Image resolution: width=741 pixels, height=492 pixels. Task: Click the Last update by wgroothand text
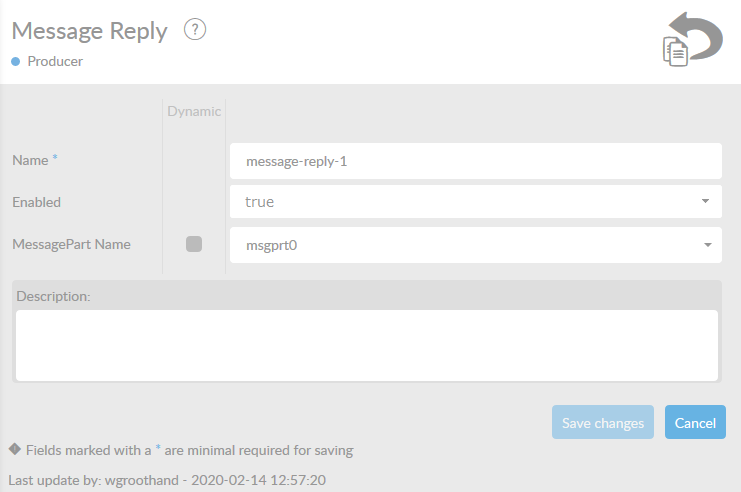167,480
